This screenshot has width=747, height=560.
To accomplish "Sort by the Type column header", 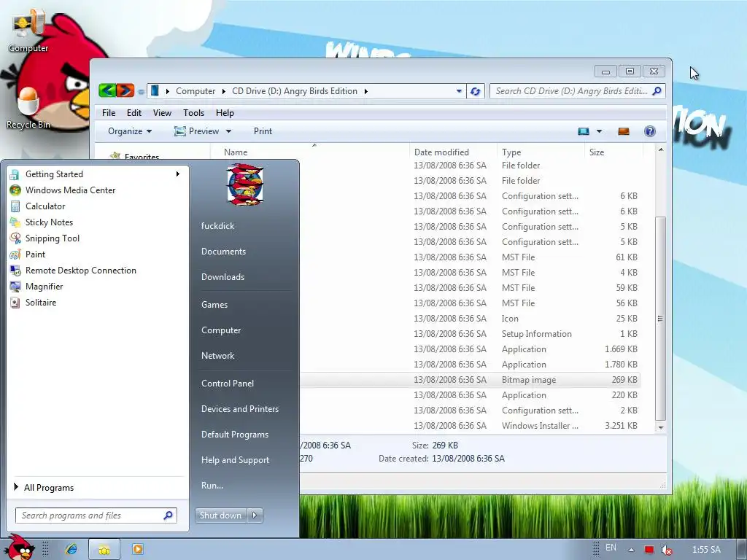I will pyautogui.click(x=541, y=152).
